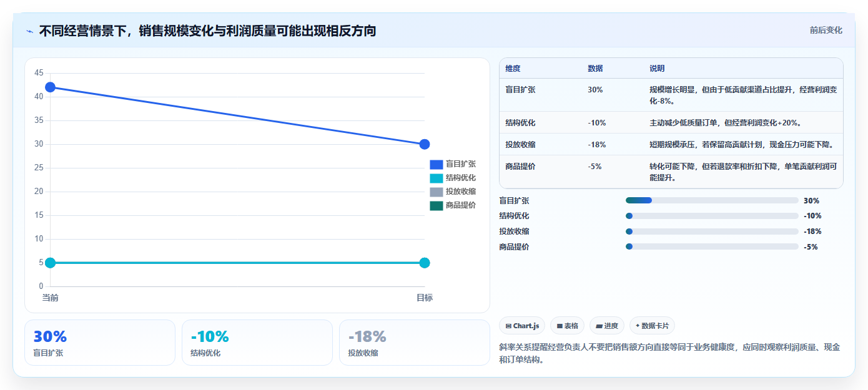The image size is (868, 390).
Task: Click the 盲目扩张 progress row label
Action: (514, 200)
